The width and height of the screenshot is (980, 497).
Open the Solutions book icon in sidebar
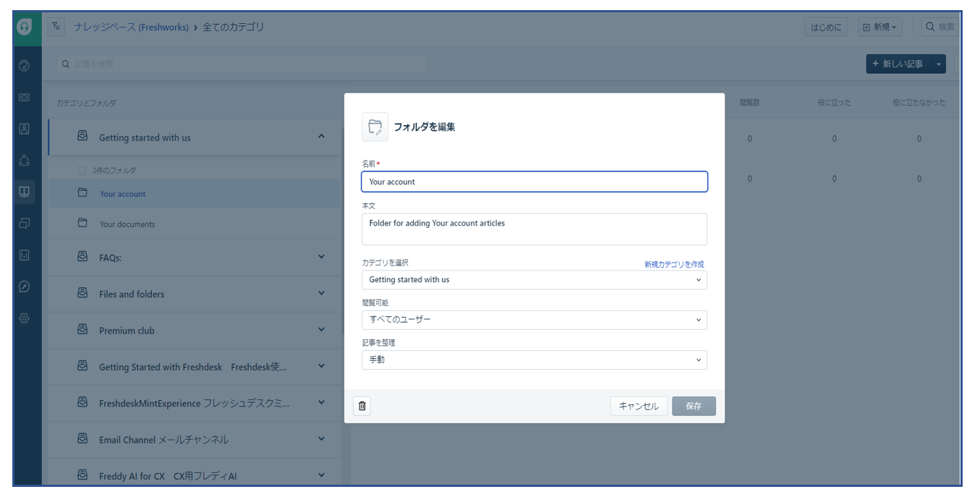click(x=24, y=192)
